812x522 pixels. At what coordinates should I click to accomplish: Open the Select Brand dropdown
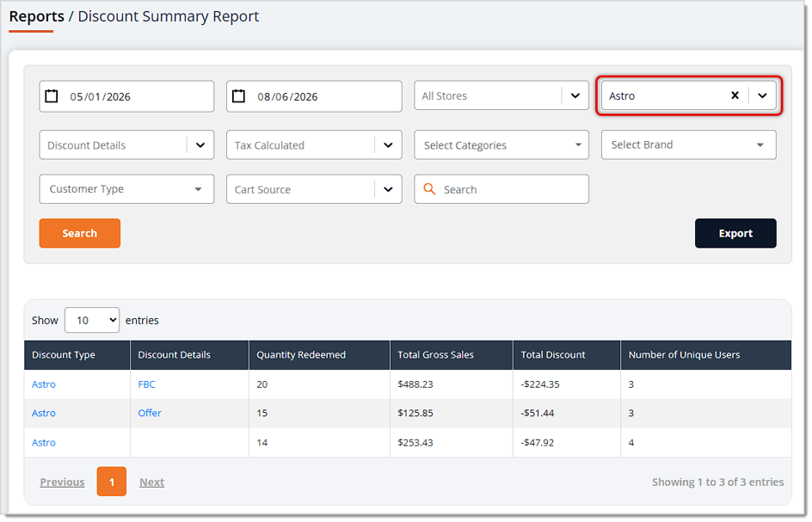point(688,145)
